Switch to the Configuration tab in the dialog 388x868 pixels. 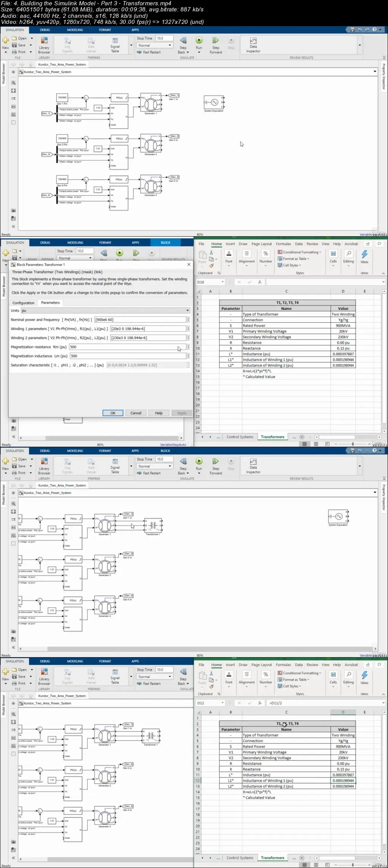(23, 303)
